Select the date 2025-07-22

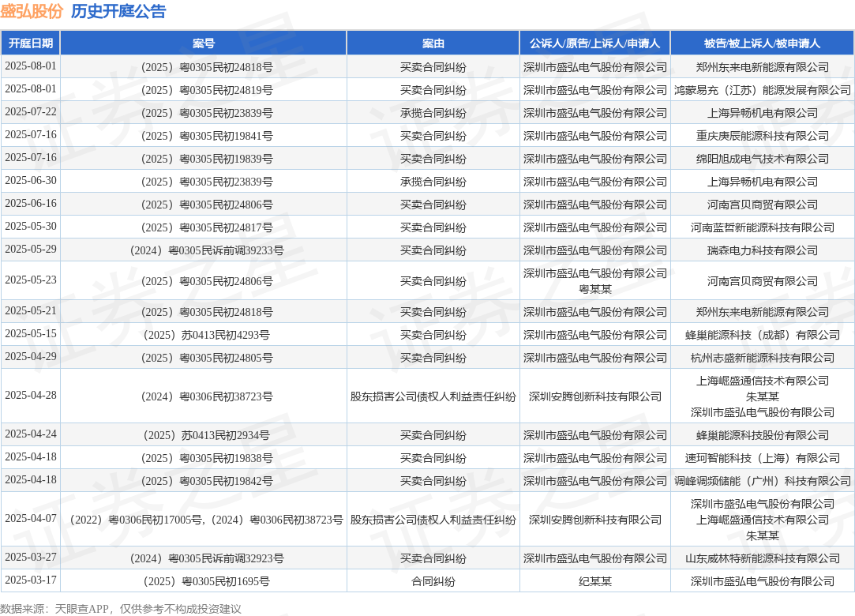click(x=31, y=112)
